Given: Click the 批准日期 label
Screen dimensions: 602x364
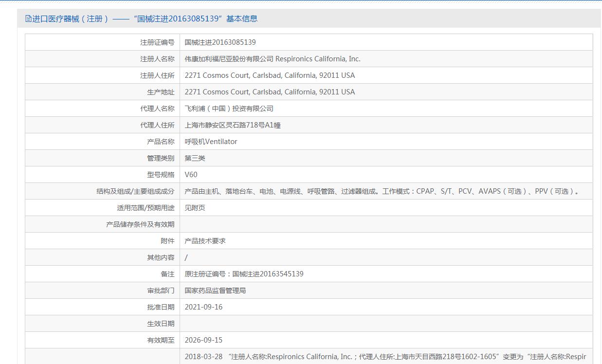Looking at the screenshot, I should (161, 307).
